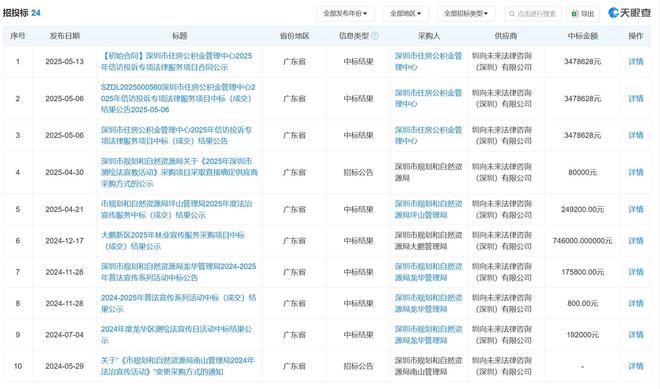The width and height of the screenshot is (660, 389).
Task: Open 详情 for row 10
Action: coord(636,366)
